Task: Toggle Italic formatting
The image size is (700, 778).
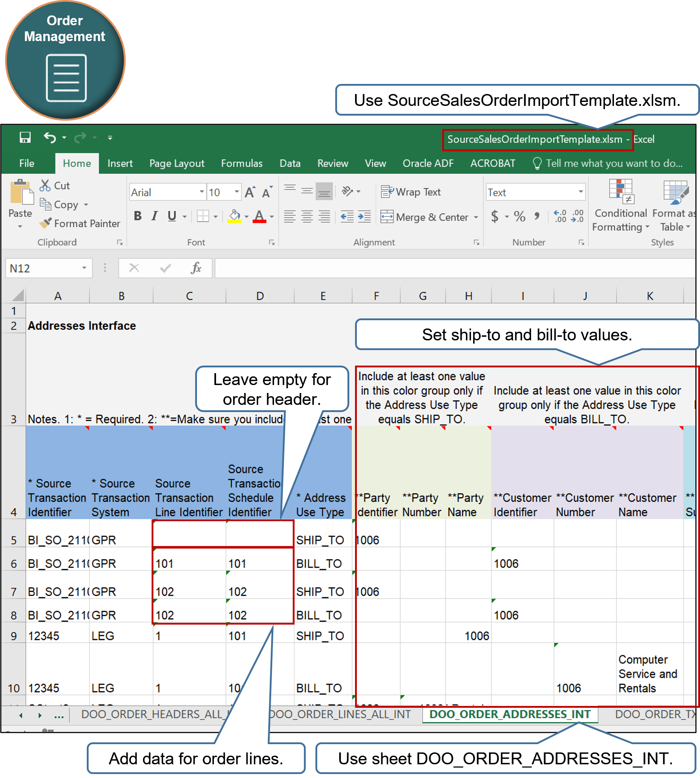Action: pyautogui.click(x=154, y=216)
